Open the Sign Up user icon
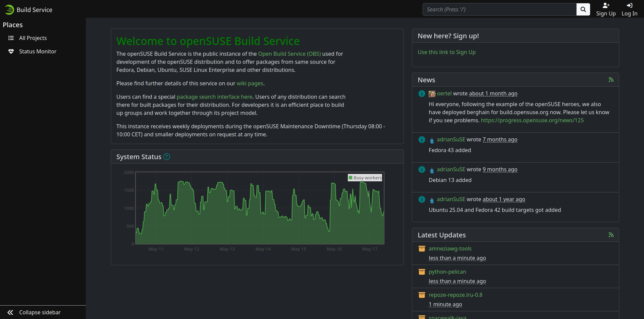The height and width of the screenshot is (319, 644). [606, 5]
